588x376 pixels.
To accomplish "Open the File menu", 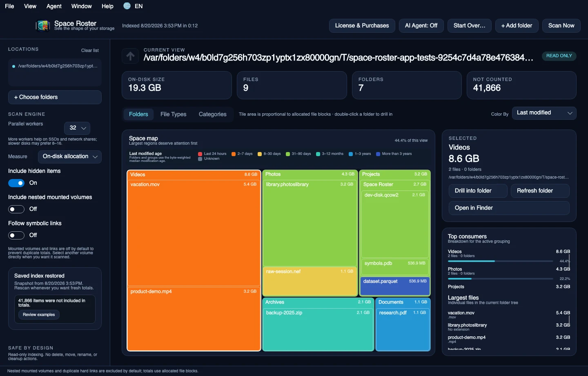I will tap(9, 6).
